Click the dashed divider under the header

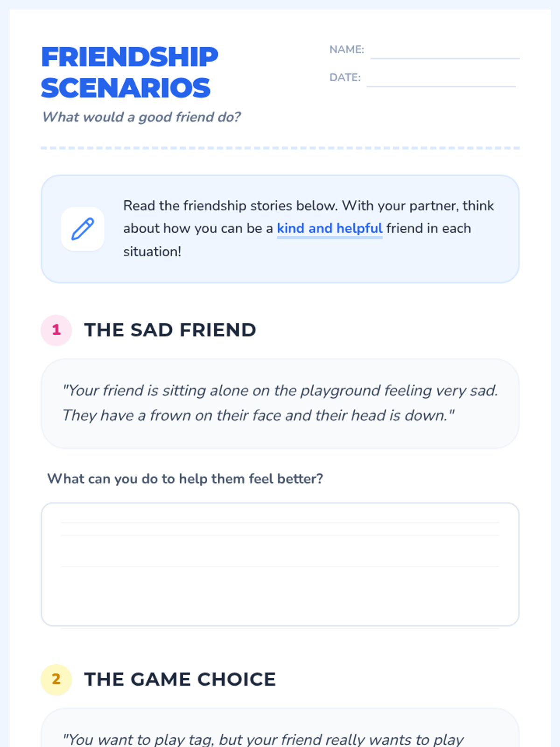coord(280,148)
